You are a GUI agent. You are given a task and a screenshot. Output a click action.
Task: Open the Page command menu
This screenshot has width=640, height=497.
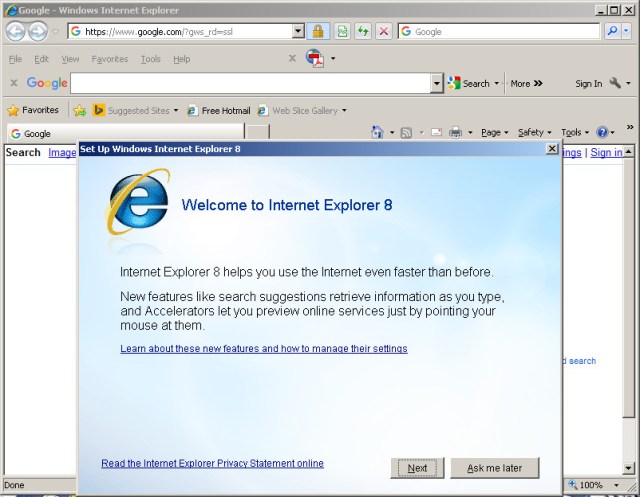point(495,132)
